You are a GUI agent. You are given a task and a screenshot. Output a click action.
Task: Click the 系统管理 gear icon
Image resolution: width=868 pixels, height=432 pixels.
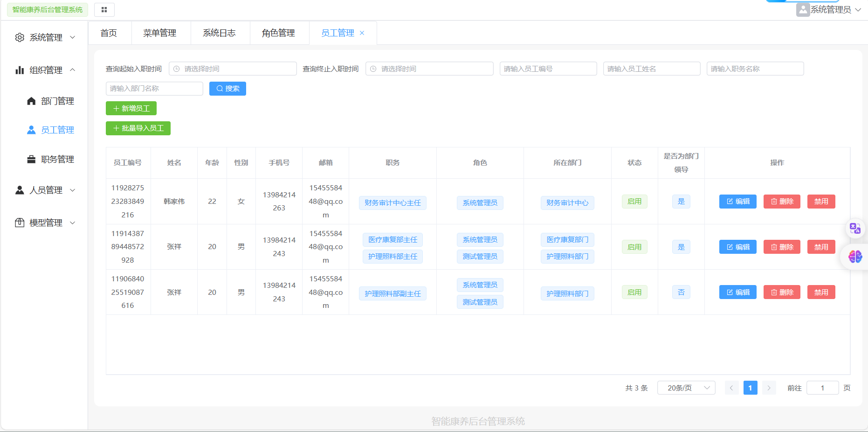tap(20, 37)
